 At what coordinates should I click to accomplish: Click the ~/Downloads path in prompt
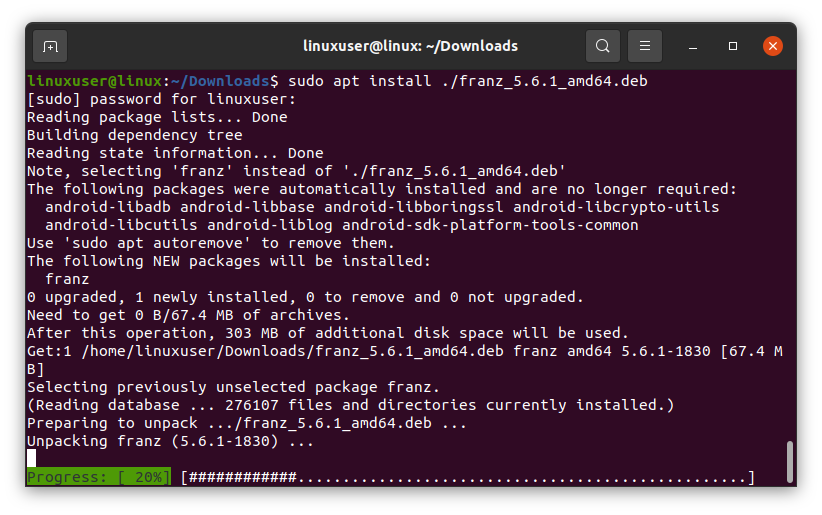click(220, 81)
